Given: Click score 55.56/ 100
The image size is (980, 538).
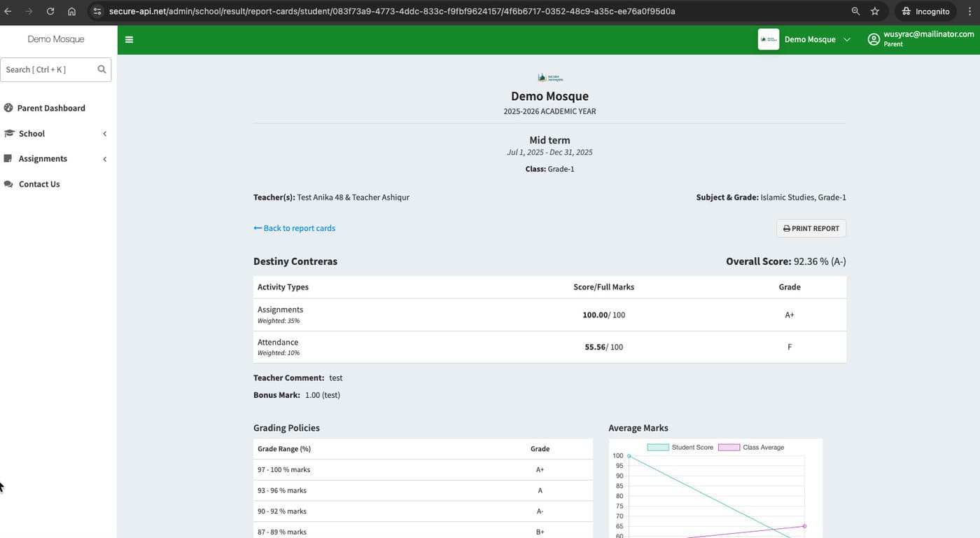Looking at the screenshot, I should (x=603, y=347).
